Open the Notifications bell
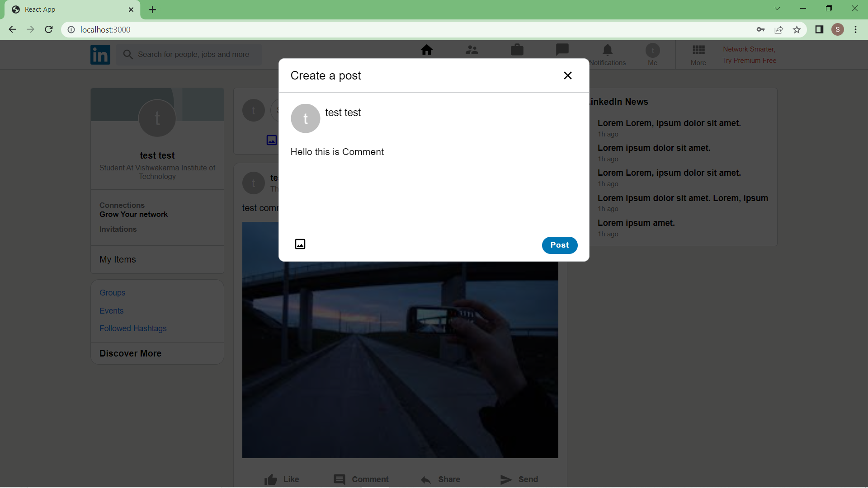Image resolution: width=868 pixels, height=488 pixels. click(x=607, y=50)
